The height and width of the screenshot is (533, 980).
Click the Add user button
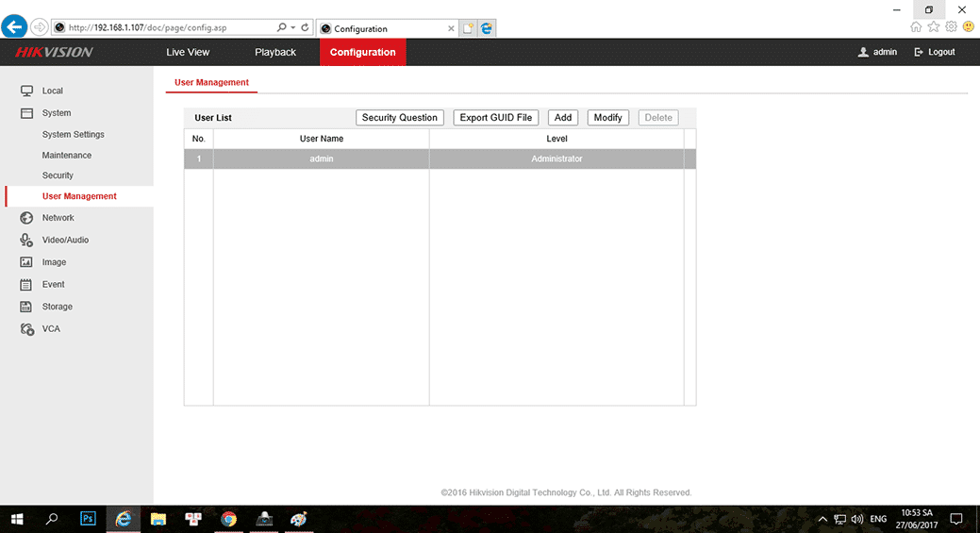click(x=563, y=118)
